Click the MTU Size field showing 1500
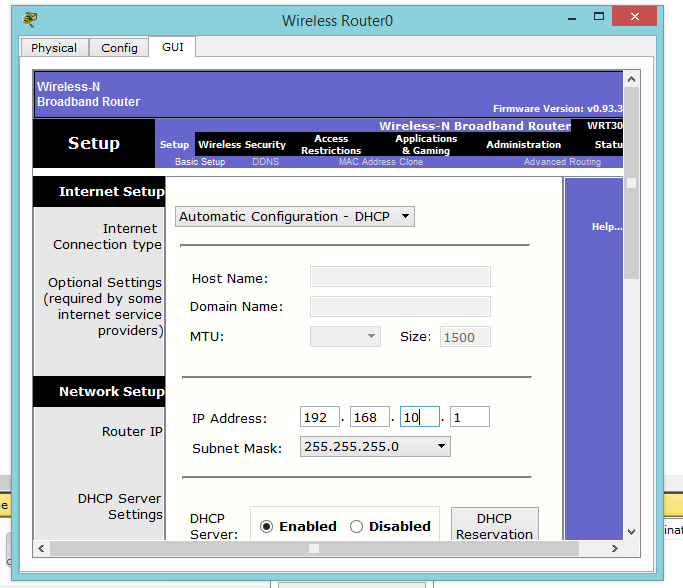683x588 pixels. click(465, 337)
